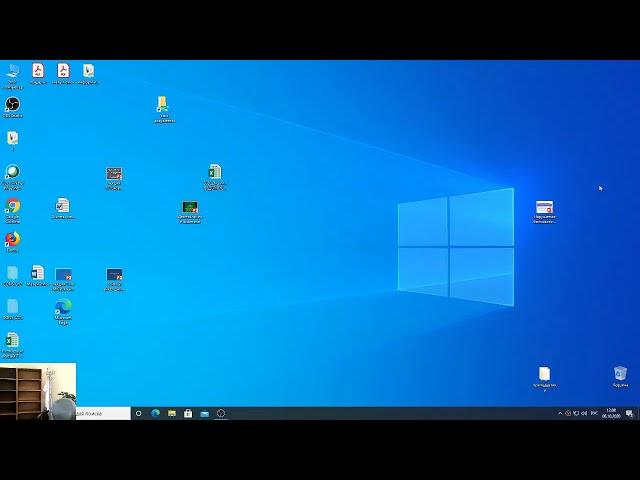Select the green globe application shortcut

(x=13, y=177)
